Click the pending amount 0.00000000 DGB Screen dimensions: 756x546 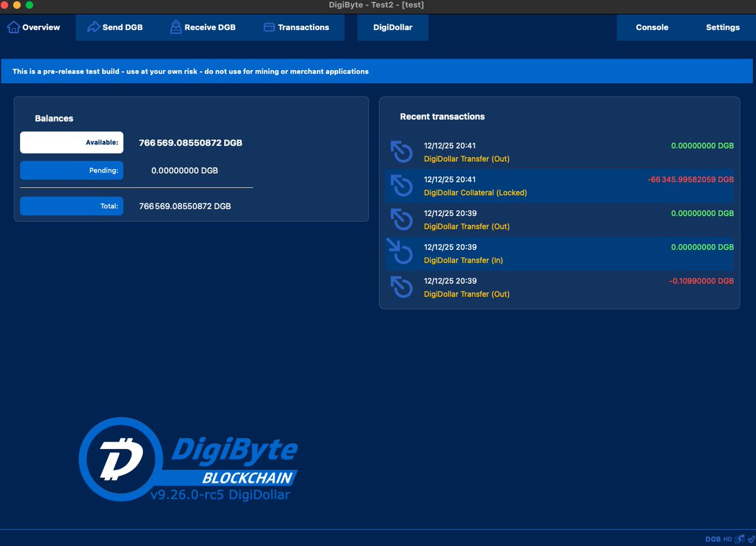click(185, 171)
